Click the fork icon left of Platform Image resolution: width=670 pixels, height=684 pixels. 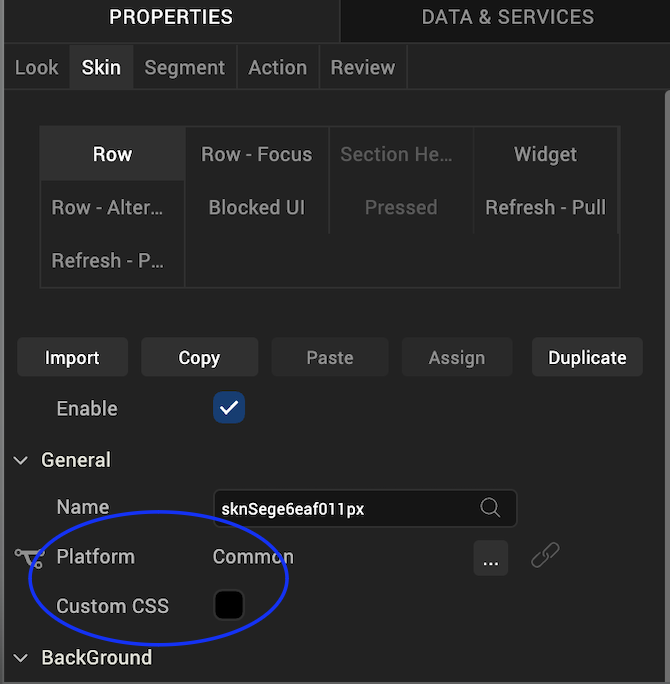(30, 557)
